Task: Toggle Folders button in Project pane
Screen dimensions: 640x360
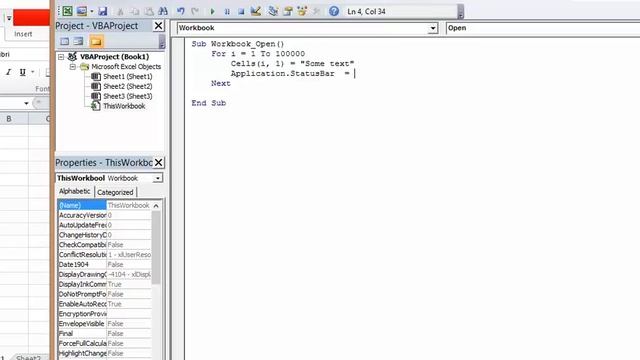Action: click(96, 41)
